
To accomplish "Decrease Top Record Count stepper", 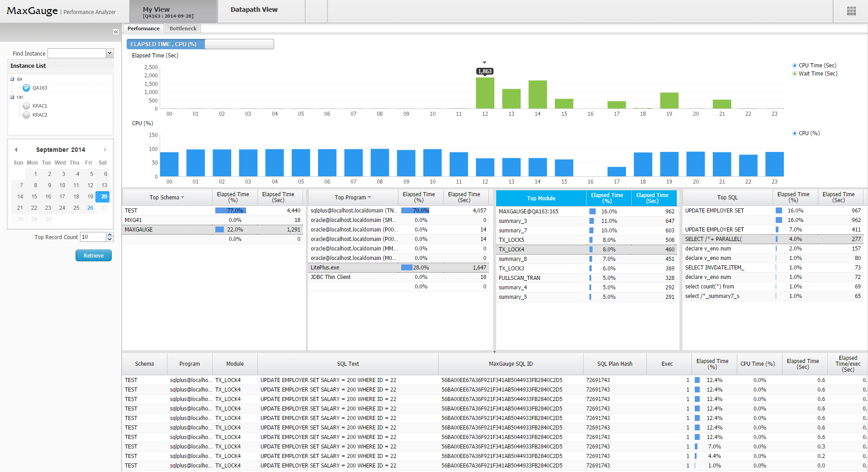I will 110,239.
